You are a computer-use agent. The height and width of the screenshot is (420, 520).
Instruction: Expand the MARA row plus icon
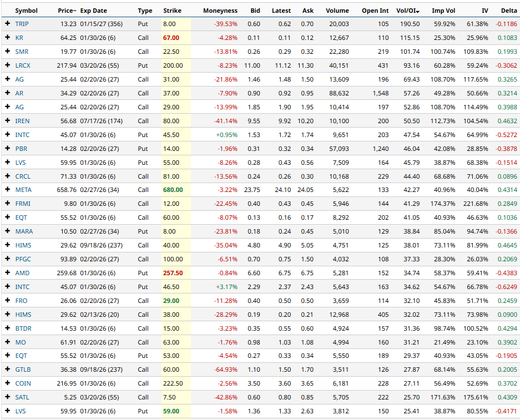pyautogui.click(x=7, y=231)
